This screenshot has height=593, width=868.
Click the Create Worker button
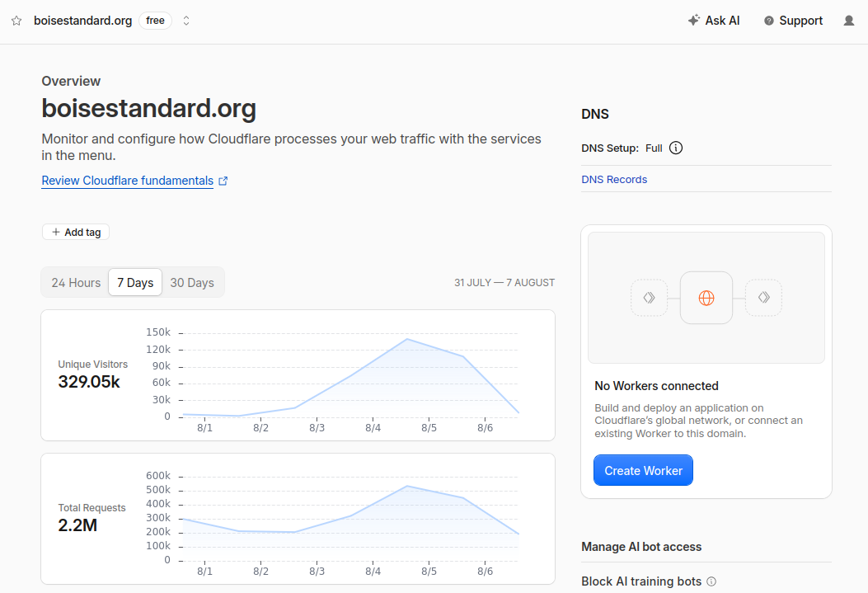pyautogui.click(x=643, y=470)
